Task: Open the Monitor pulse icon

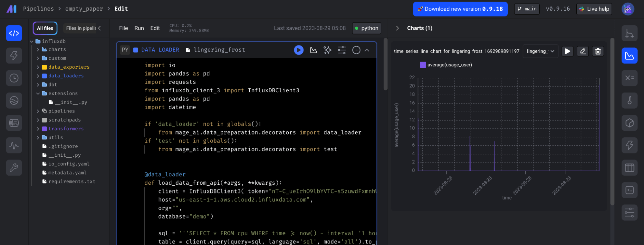Action: point(14,145)
